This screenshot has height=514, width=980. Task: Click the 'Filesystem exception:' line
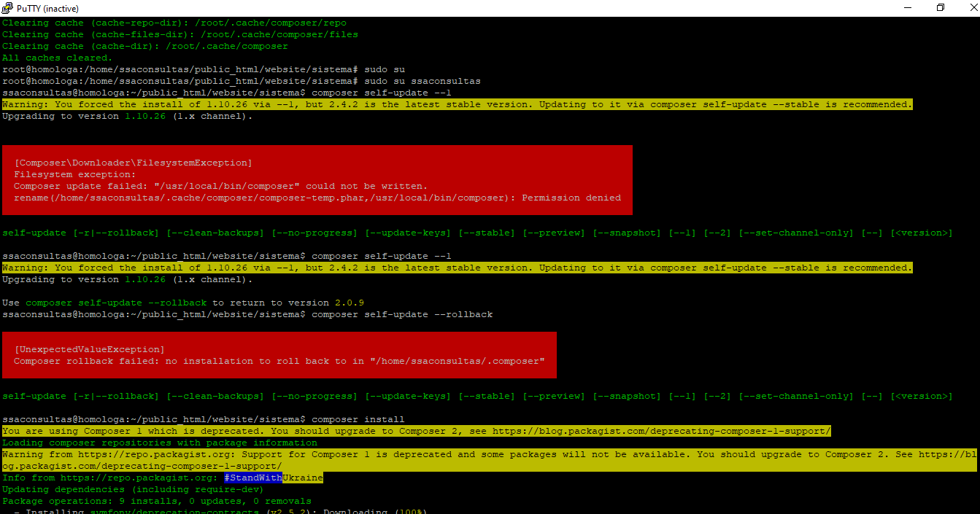click(x=75, y=174)
